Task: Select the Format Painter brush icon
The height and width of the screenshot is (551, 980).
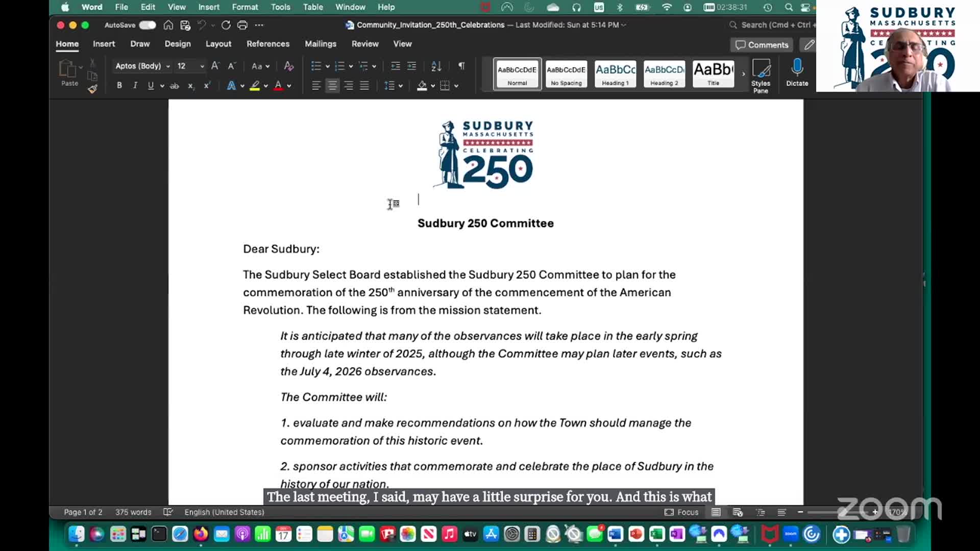Action: [x=92, y=89]
